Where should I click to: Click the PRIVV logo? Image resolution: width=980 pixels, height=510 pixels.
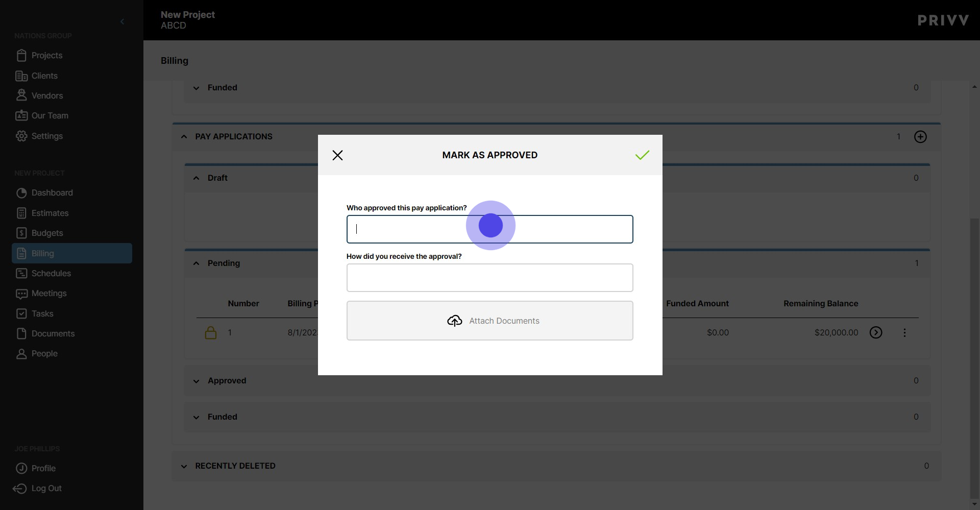[943, 20]
